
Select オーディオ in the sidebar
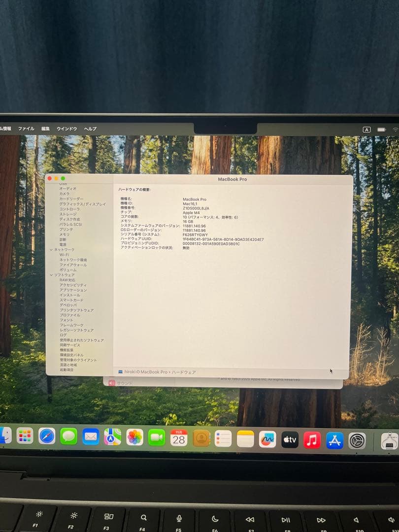[68, 189]
